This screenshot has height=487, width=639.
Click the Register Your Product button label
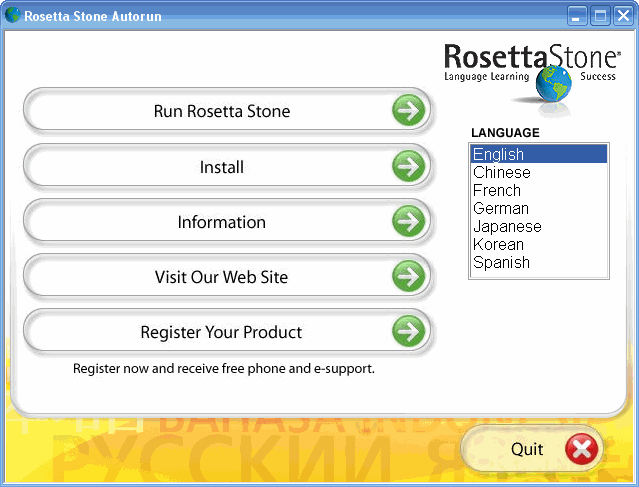(221, 333)
